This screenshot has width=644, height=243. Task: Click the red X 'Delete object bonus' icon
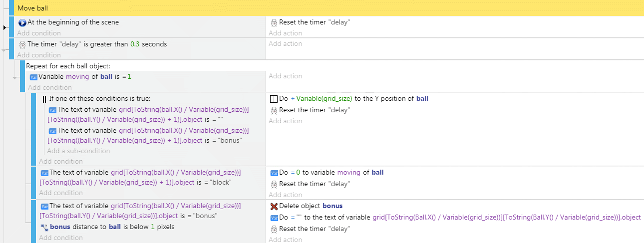(x=274, y=206)
